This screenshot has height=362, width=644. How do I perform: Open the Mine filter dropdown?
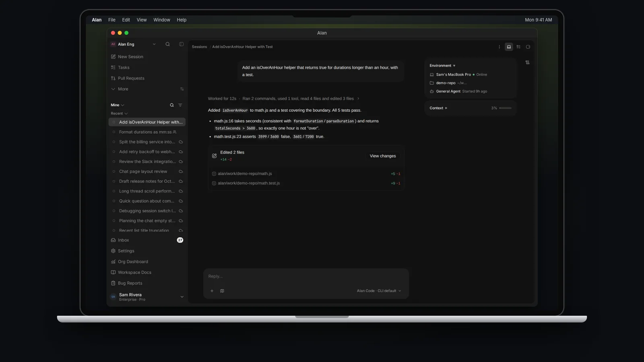click(118, 105)
